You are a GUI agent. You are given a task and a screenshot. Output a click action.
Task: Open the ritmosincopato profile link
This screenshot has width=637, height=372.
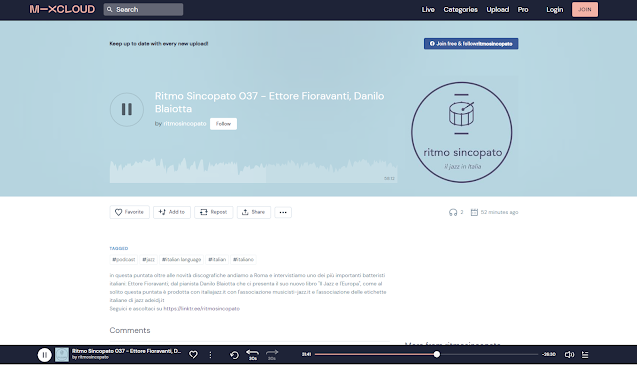(x=185, y=123)
